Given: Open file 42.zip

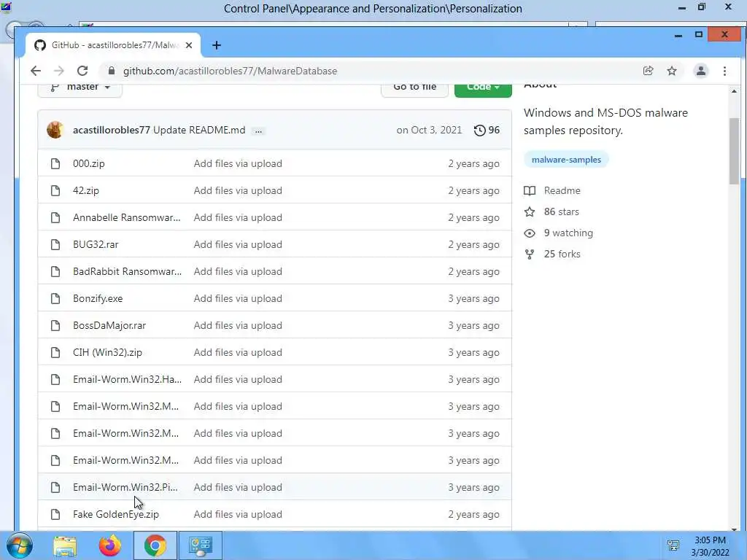Looking at the screenshot, I should click(86, 190).
